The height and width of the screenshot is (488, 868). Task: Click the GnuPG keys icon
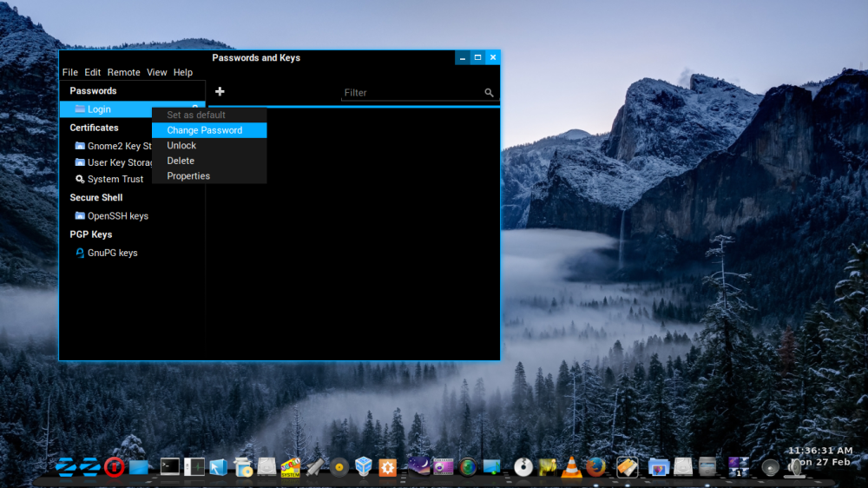pos(80,253)
